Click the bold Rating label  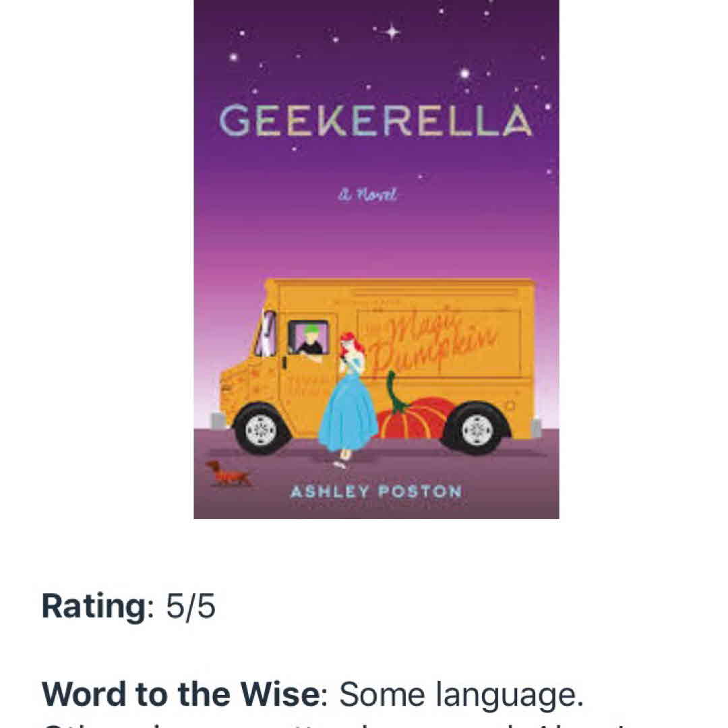click(x=92, y=607)
